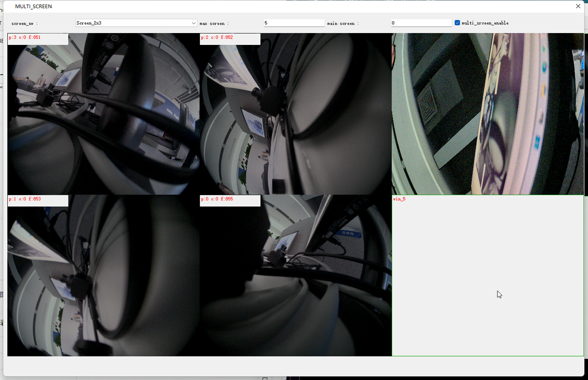Disable the multi_srceen_enable checkbox
Viewport: 588px width, 380px height.
click(x=458, y=23)
